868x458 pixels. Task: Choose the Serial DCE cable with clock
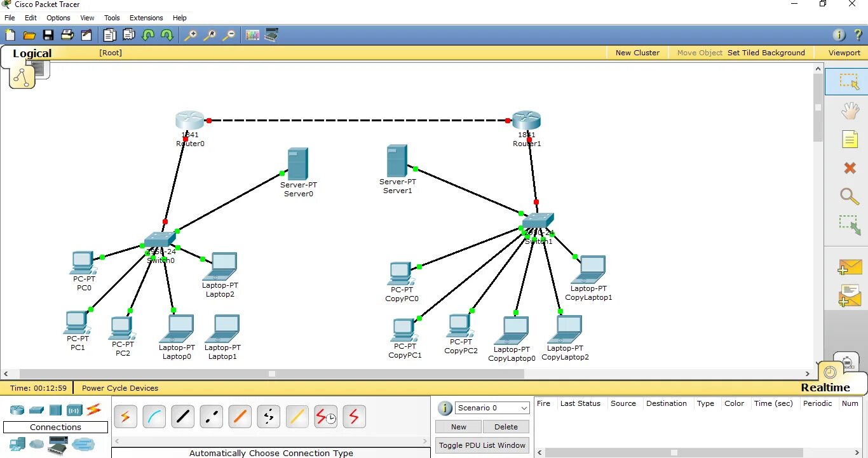(326, 417)
